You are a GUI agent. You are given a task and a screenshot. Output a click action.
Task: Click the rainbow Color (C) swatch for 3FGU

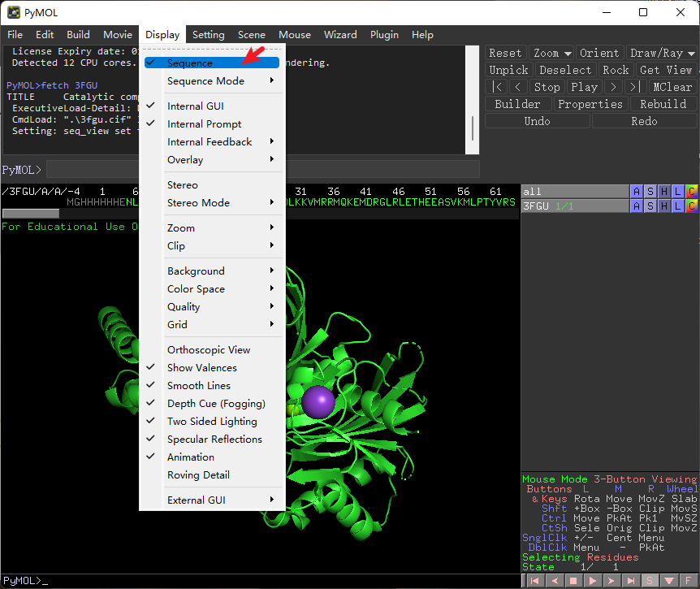(x=691, y=206)
